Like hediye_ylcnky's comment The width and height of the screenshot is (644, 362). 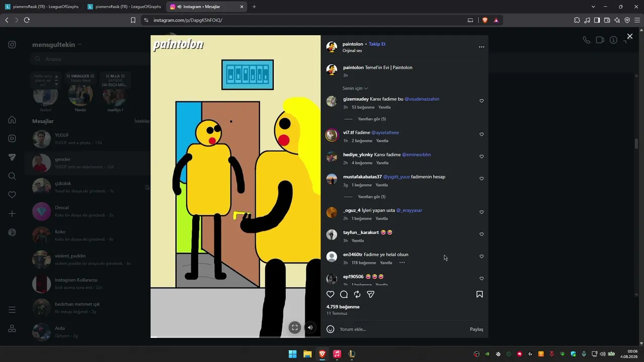pyautogui.click(x=481, y=157)
